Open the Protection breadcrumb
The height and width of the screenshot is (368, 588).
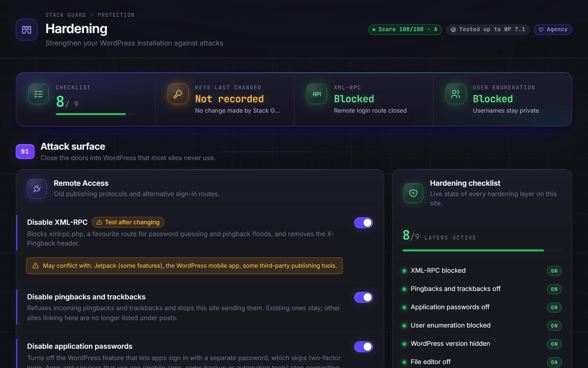[116, 15]
